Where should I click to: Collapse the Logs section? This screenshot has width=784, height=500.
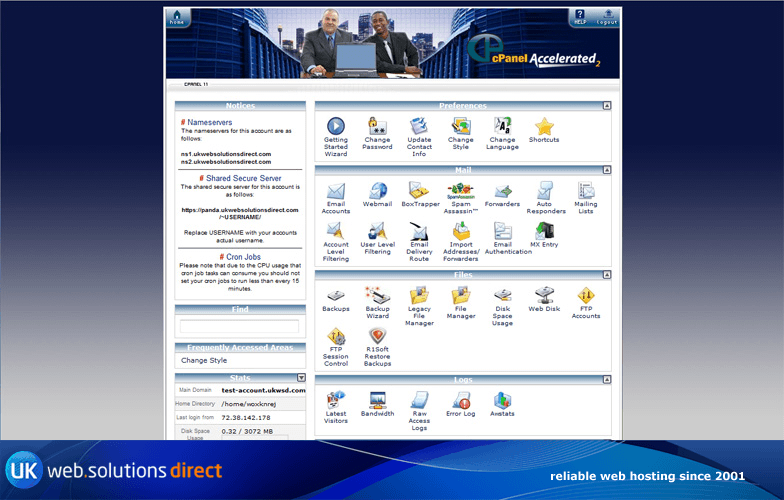606,380
